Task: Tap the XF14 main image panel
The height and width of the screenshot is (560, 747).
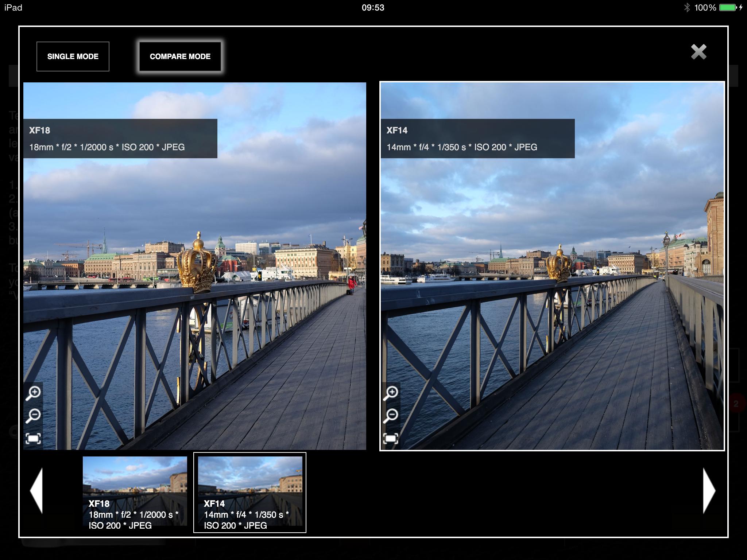Action: click(x=552, y=266)
